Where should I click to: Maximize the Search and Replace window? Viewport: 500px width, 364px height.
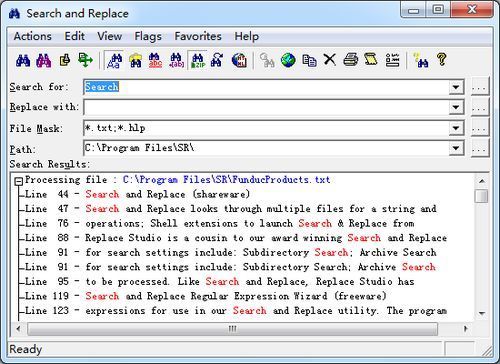(x=438, y=9)
